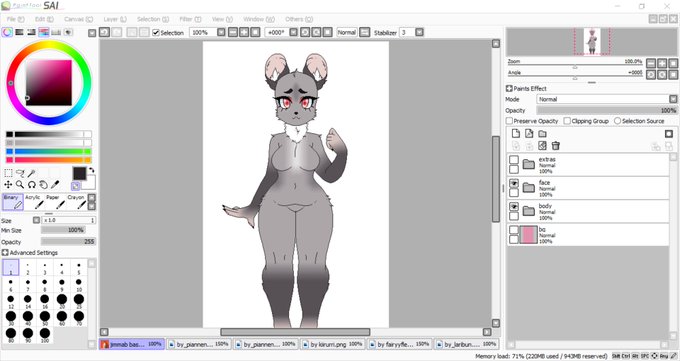Select the Lasso tool
680x361 pixels.
[x=20, y=173]
